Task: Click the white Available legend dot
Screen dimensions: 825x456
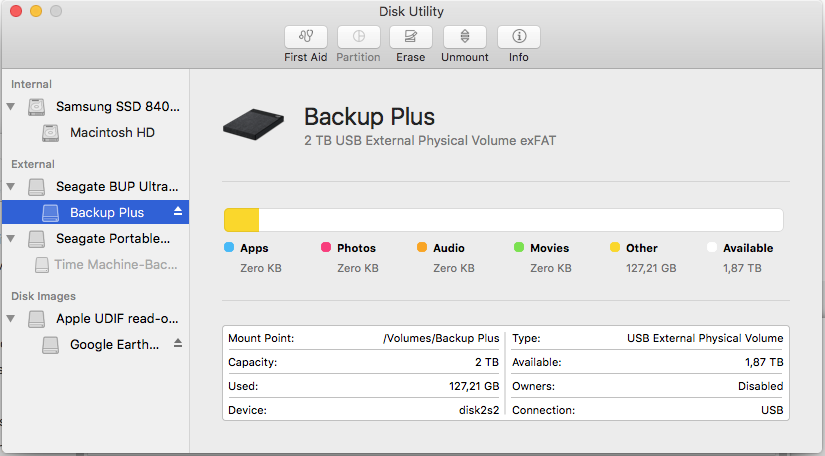Action: coord(712,247)
